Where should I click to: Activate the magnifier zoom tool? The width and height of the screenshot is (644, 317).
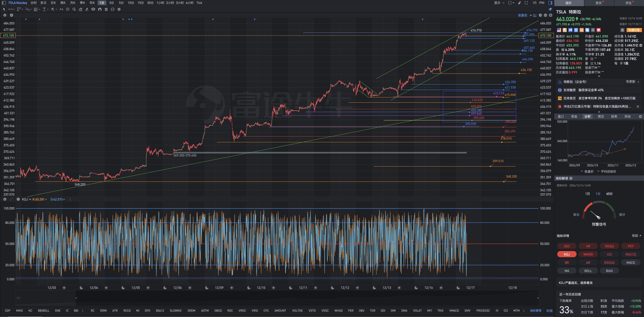click(x=74, y=9)
